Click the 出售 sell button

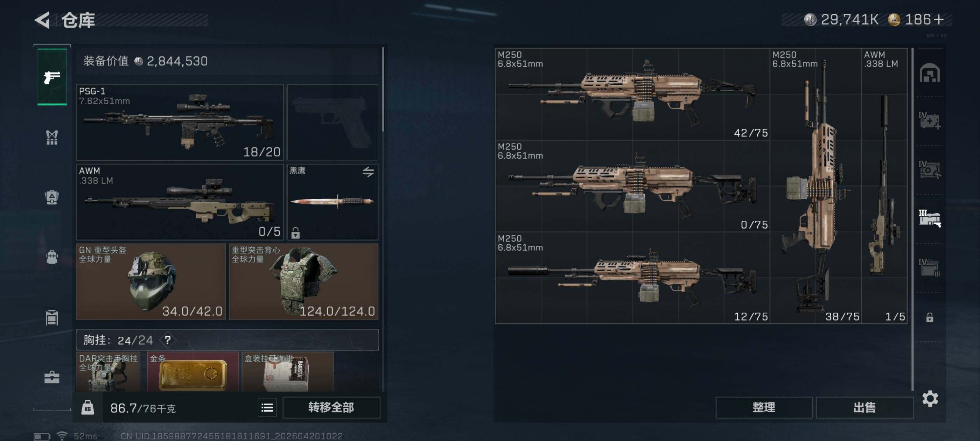(865, 407)
